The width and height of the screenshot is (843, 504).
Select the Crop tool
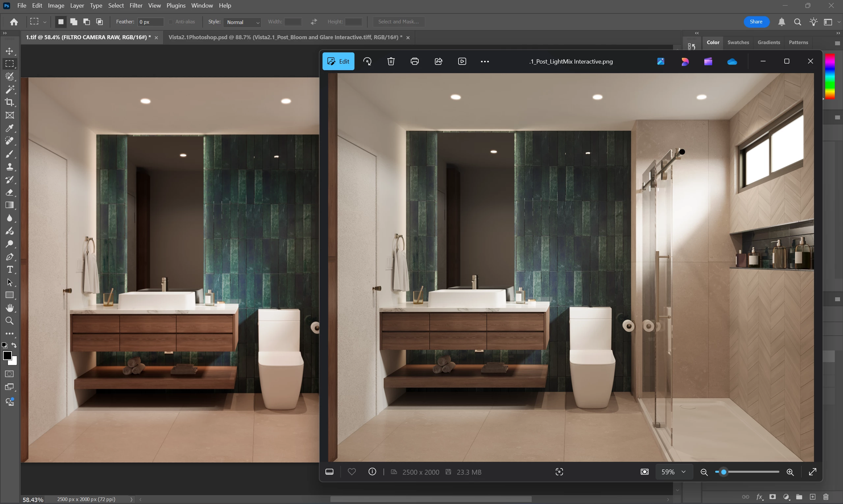[10, 102]
